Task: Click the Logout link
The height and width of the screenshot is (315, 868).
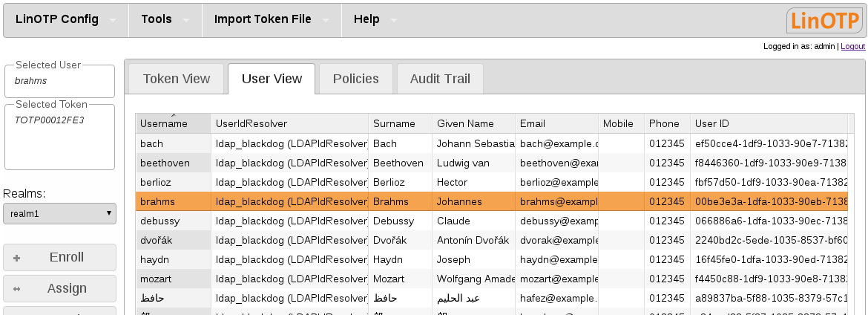Action: click(x=852, y=46)
